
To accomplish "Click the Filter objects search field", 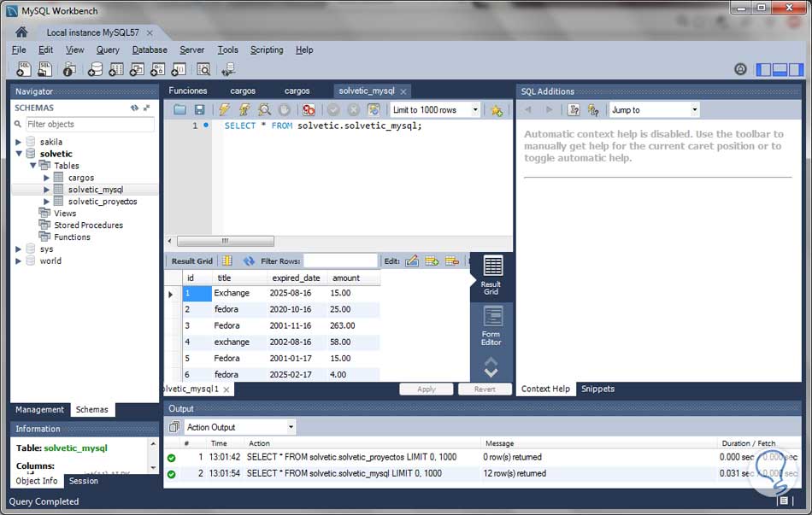I will (90, 124).
